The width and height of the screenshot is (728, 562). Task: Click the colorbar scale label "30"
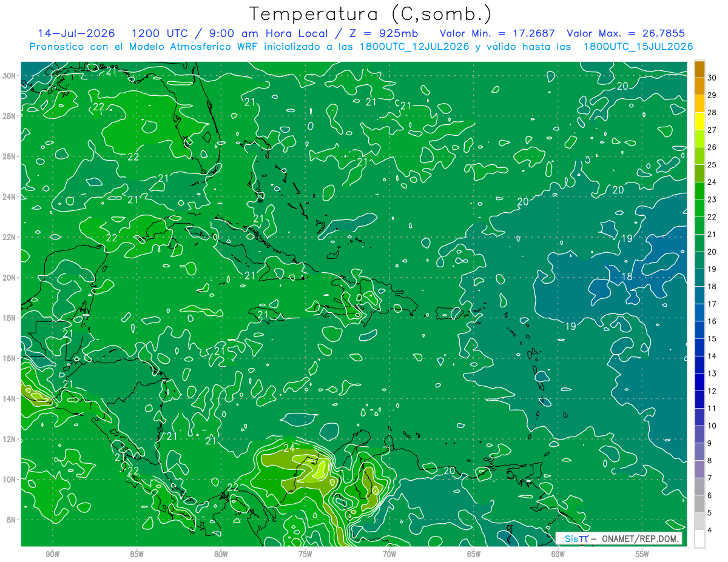pyautogui.click(x=712, y=78)
